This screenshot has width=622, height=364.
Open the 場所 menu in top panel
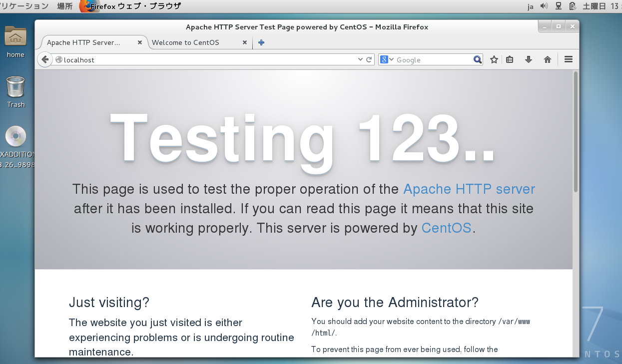click(64, 6)
